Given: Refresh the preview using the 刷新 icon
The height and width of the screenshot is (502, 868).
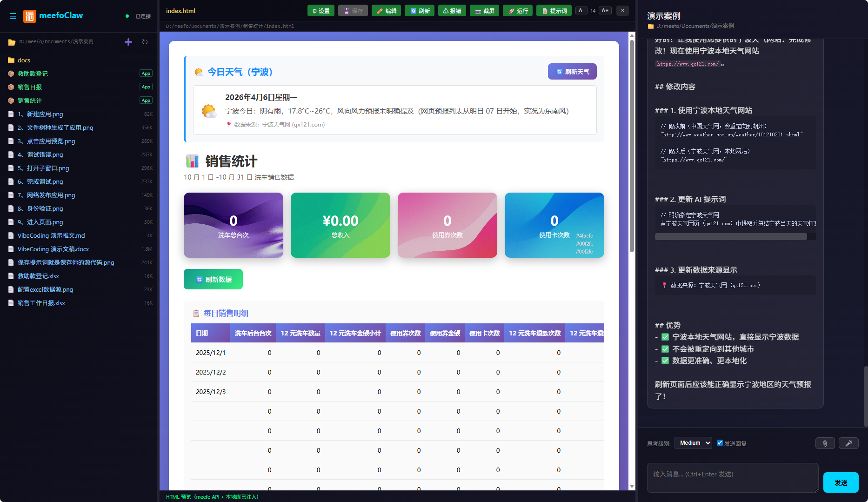Looking at the screenshot, I should point(419,10).
